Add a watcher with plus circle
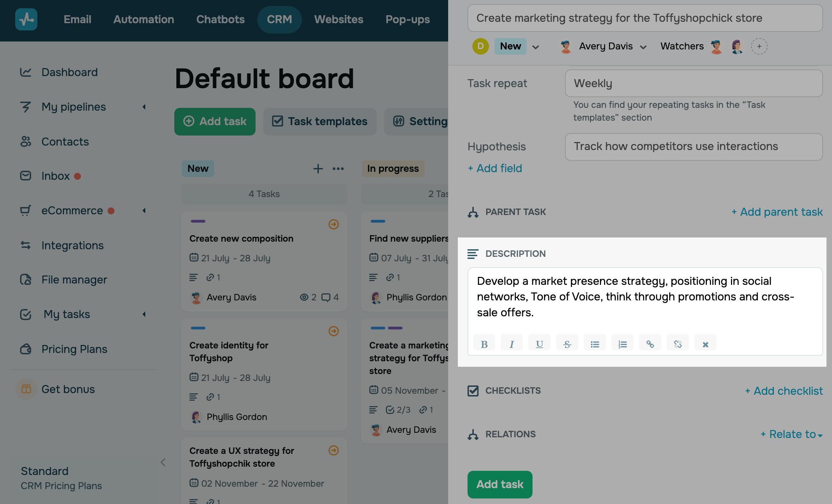The image size is (832, 504). tap(759, 46)
